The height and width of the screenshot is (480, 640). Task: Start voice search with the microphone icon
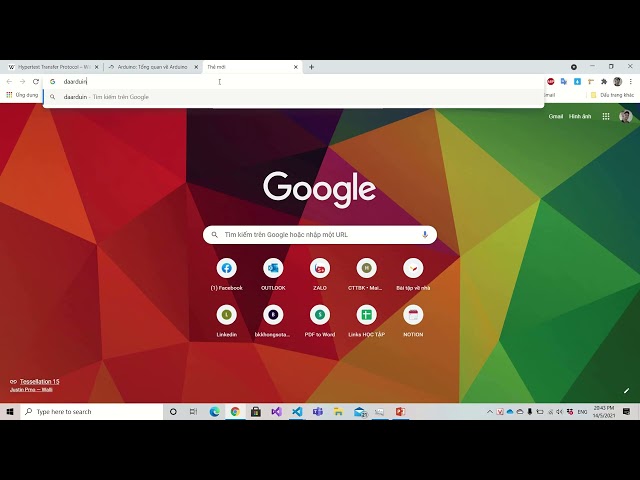(x=424, y=235)
